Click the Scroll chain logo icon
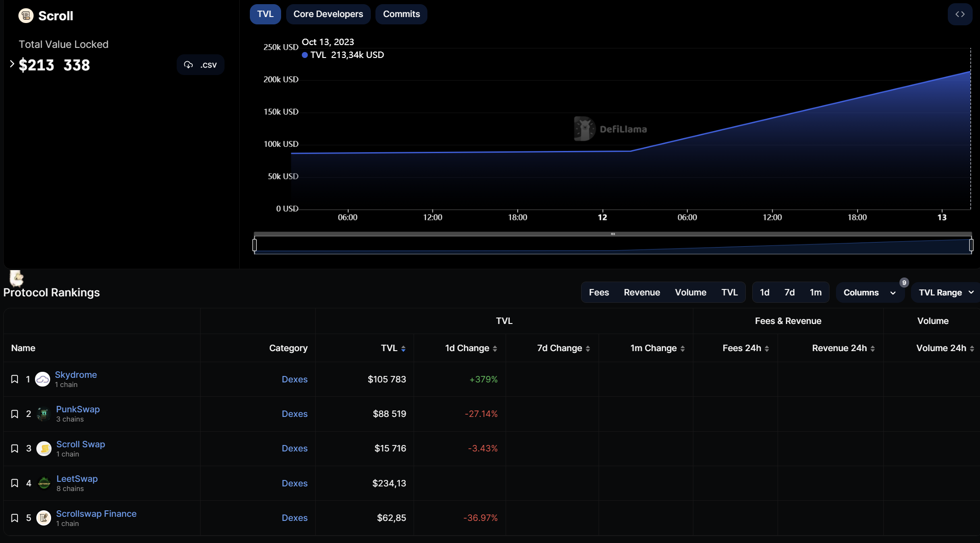 tap(26, 16)
